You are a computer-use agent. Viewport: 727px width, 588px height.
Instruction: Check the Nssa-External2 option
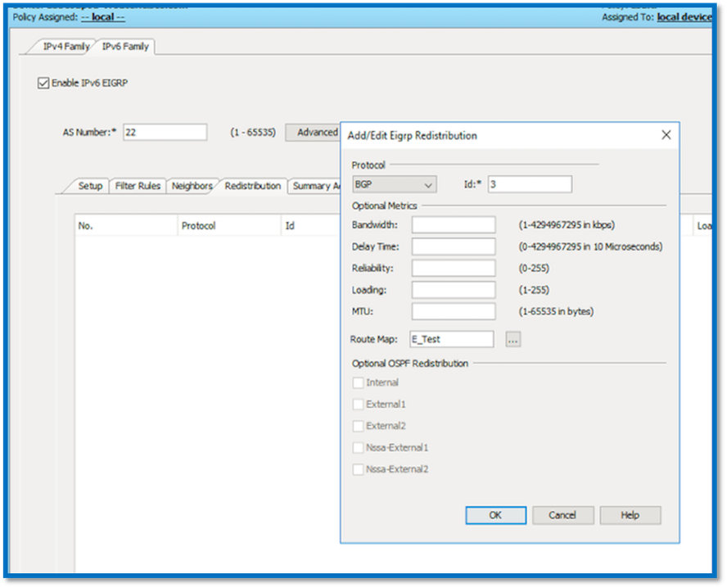tap(358, 469)
